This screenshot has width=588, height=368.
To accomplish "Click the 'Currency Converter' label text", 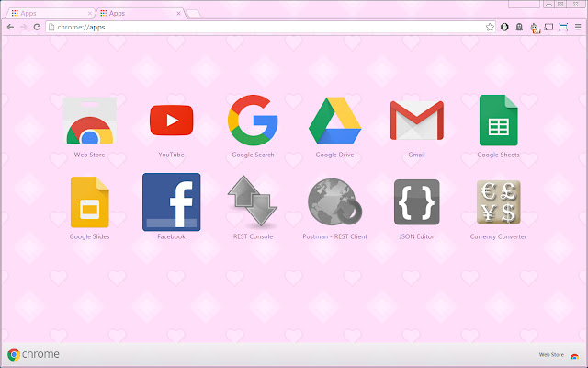I will pyautogui.click(x=498, y=236).
